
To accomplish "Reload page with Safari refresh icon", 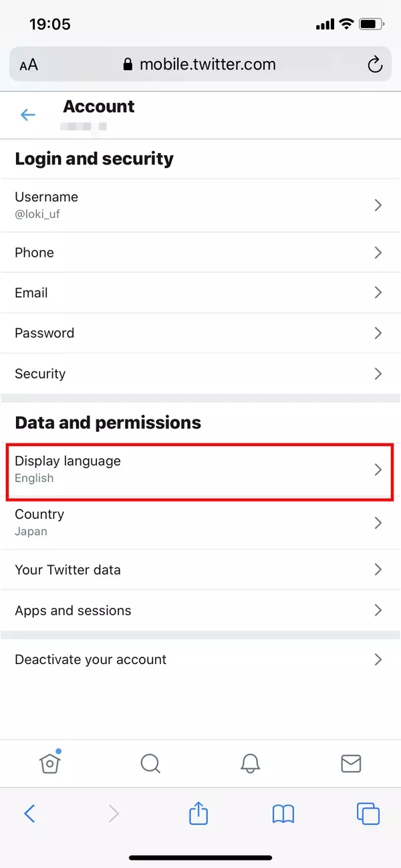I will pos(375,64).
